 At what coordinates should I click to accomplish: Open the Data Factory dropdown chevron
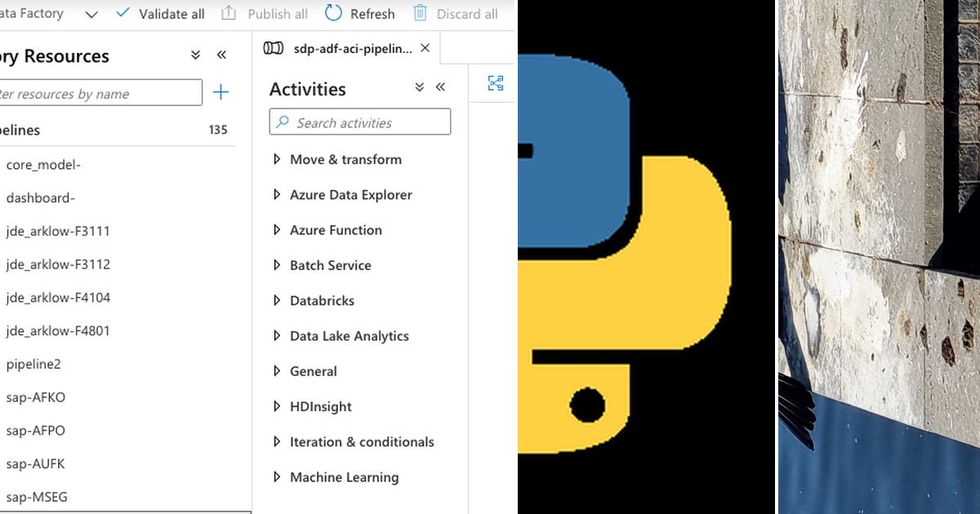[x=91, y=14]
